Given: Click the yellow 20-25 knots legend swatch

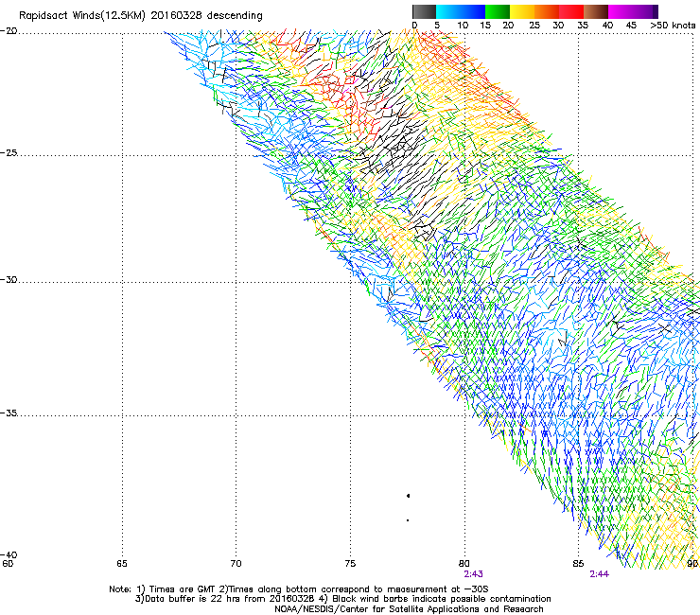Looking at the screenshot, I should pyautogui.click(x=522, y=11).
